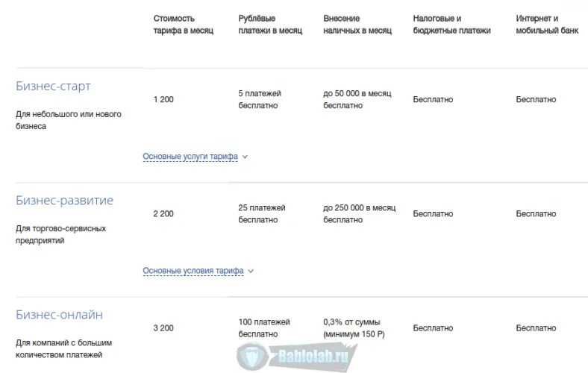Open the Бизнес-развитие tariff link
The height and width of the screenshot is (373, 588).
coord(64,200)
